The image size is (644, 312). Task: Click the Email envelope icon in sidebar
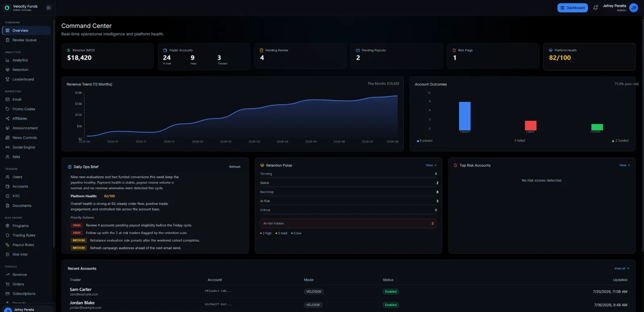pyautogui.click(x=7, y=99)
